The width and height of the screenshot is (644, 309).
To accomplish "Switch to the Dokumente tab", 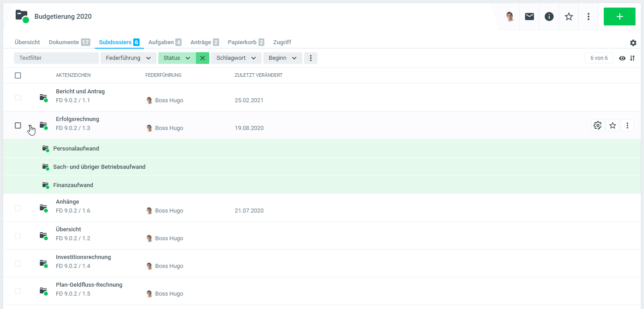I will pos(69,42).
